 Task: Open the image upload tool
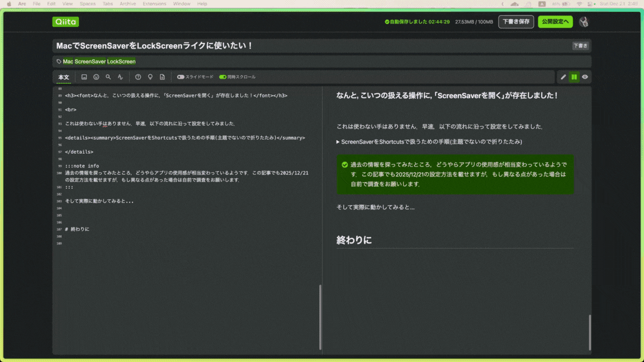coord(84,77)
